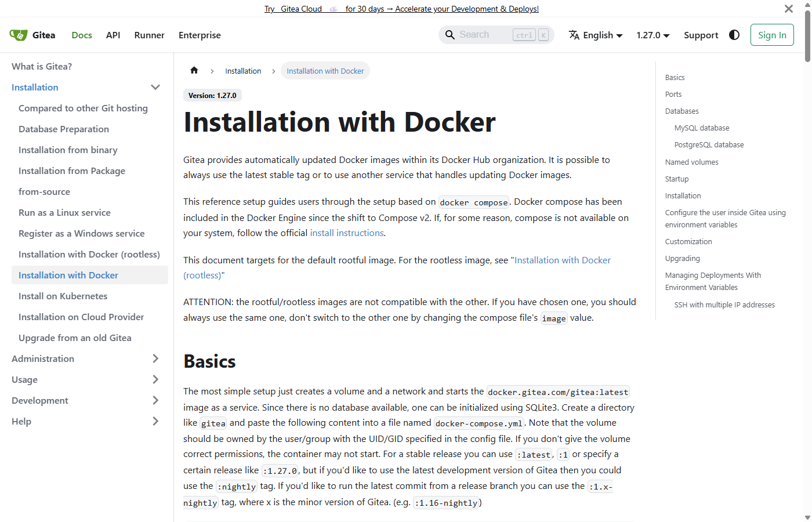Expand the Development sidebar section
The width and height of the screenshot is (812, 522).
155,400
